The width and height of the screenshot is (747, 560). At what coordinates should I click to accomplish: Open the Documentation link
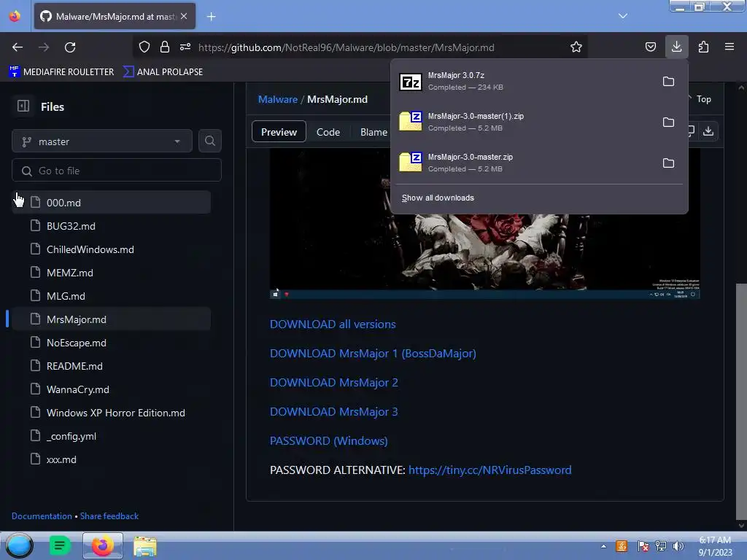click(x=42, y=516)
